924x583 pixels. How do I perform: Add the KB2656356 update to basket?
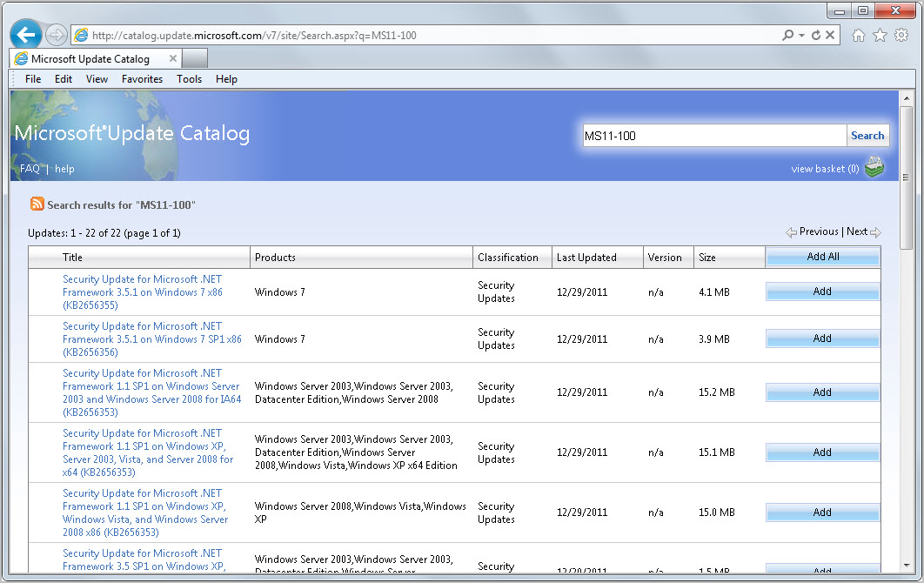point(823,338)
